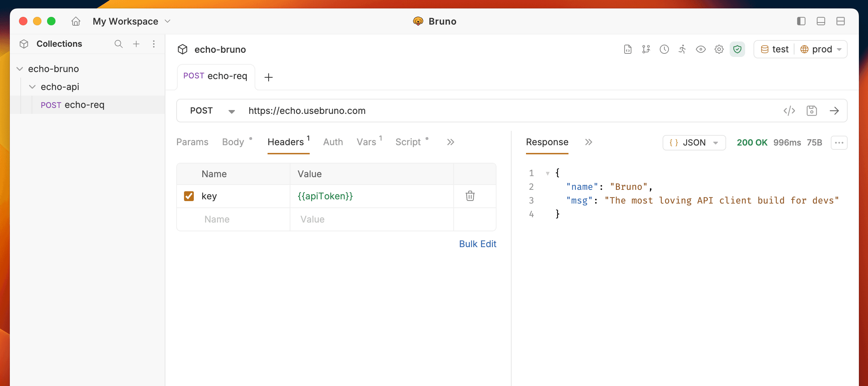Open the JSON response format dropdown
The width and height of the screenshot is (868, 386).
(694, 143)
